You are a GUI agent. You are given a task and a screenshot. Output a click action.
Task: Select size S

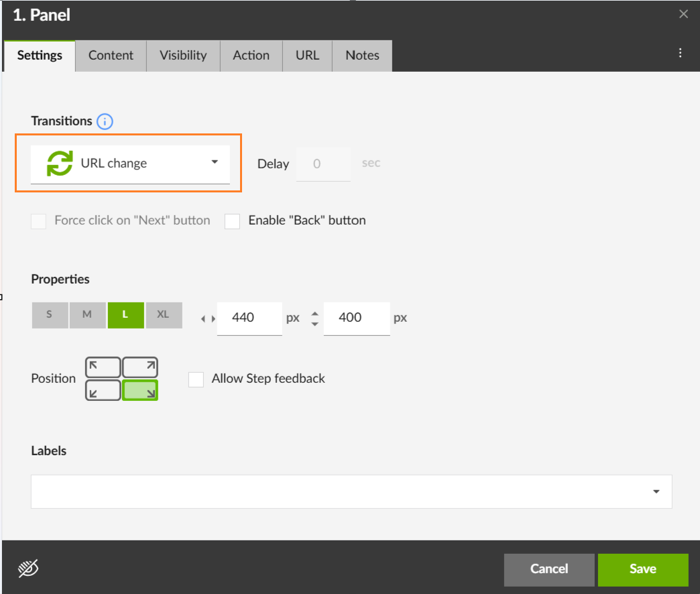click(x=50, y=315)
